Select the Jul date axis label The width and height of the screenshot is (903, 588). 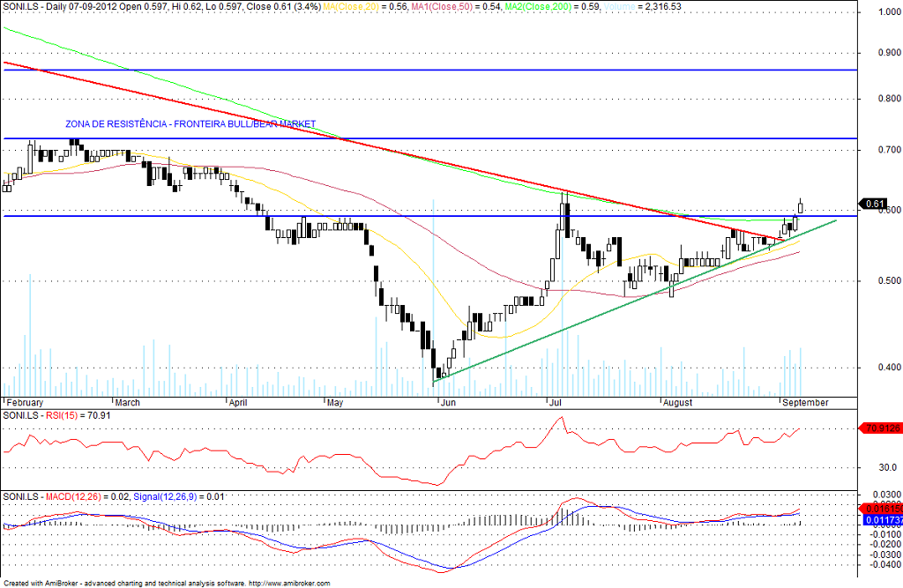click(x=556, y=403)
